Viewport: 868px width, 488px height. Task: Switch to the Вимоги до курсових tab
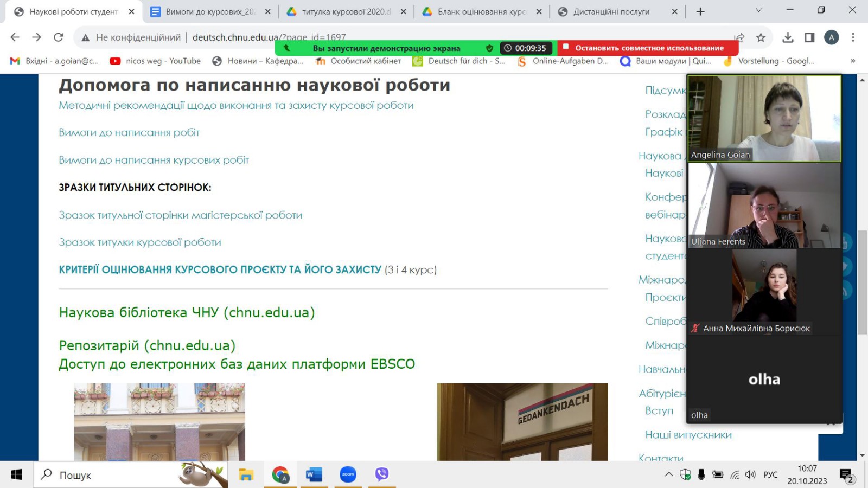point(210,11)
